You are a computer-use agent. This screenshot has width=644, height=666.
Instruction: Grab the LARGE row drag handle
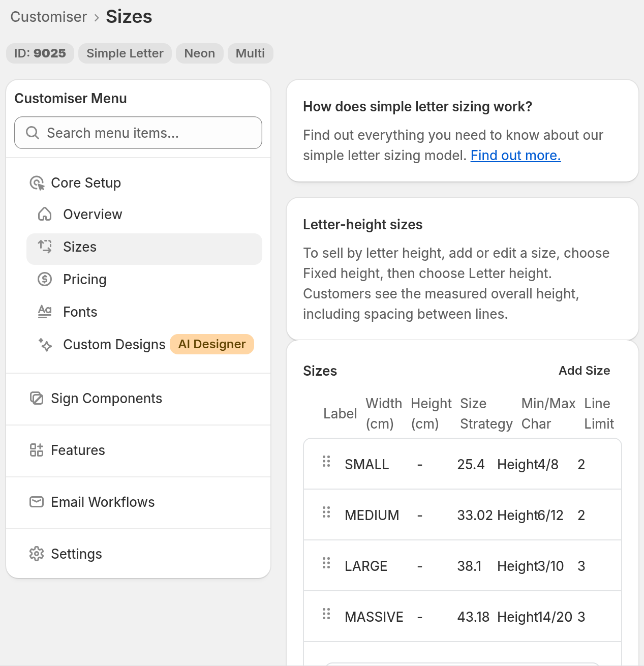click(x=326, y=563)
